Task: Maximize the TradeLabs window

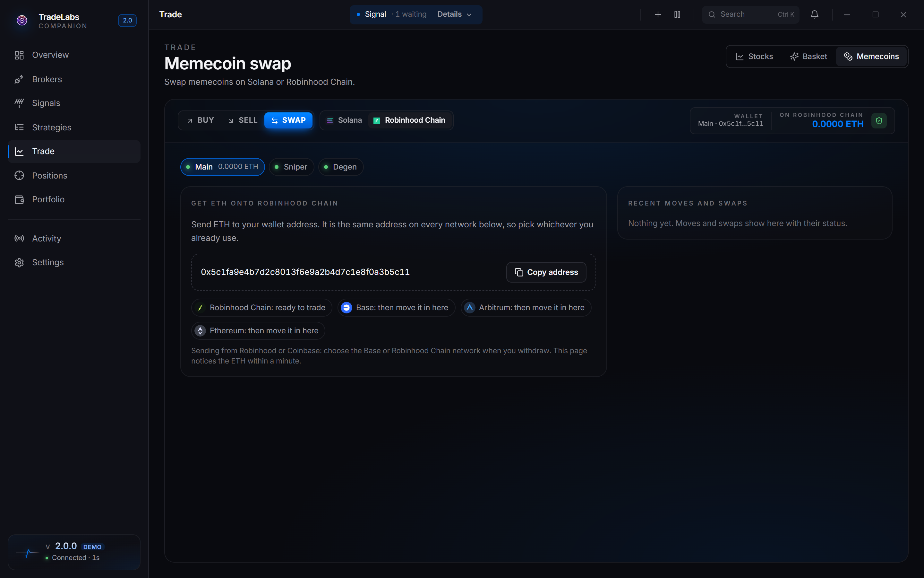Action: 876,14
